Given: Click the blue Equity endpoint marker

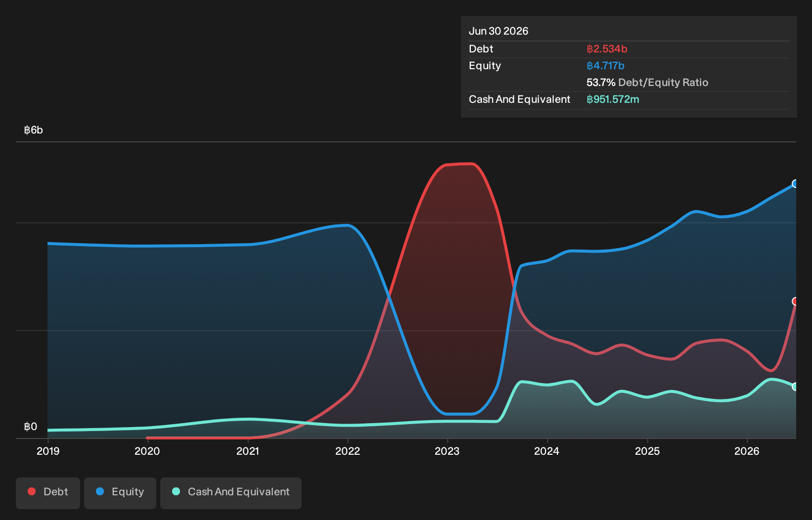Looking at the screenshot, I should tap(795, 184).
